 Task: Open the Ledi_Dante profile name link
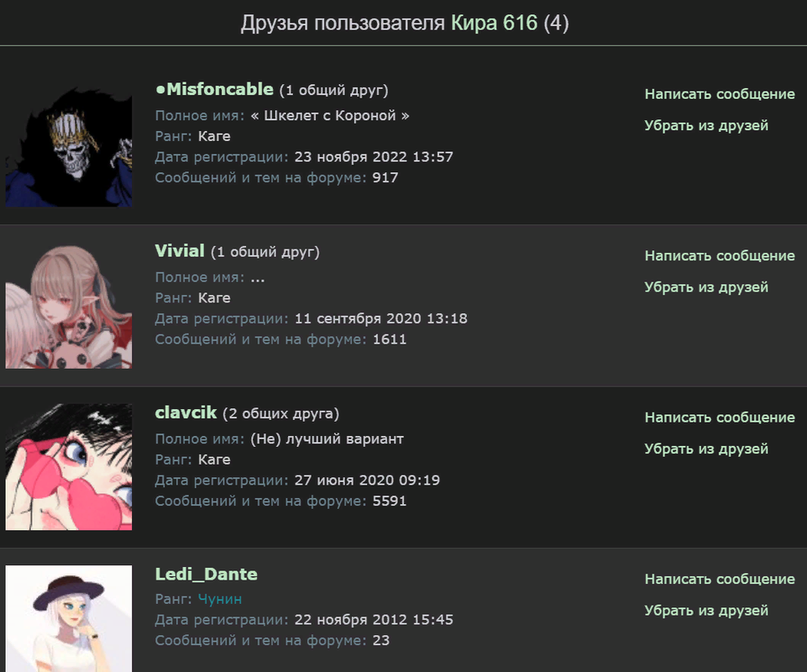coord(207,575)
